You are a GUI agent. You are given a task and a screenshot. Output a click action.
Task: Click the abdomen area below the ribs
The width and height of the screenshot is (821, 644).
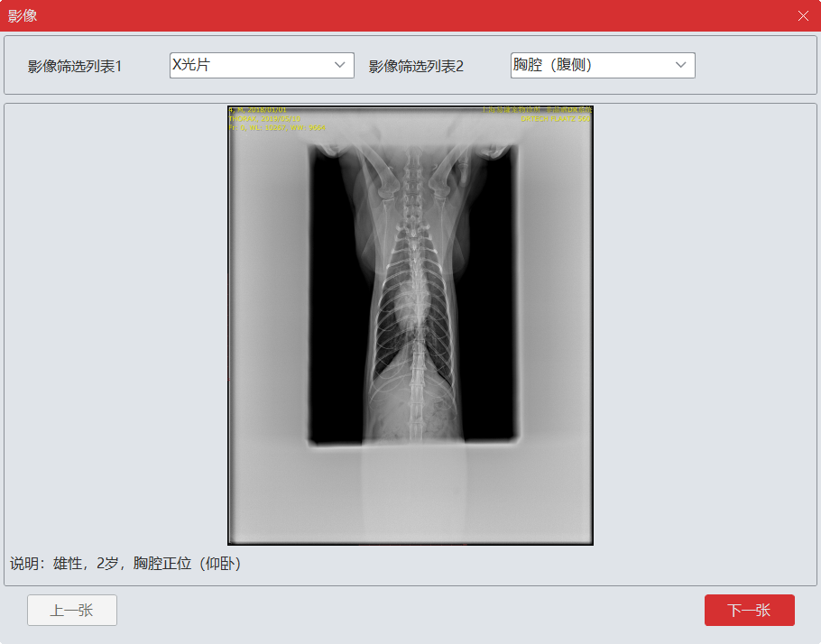[410, 406]
